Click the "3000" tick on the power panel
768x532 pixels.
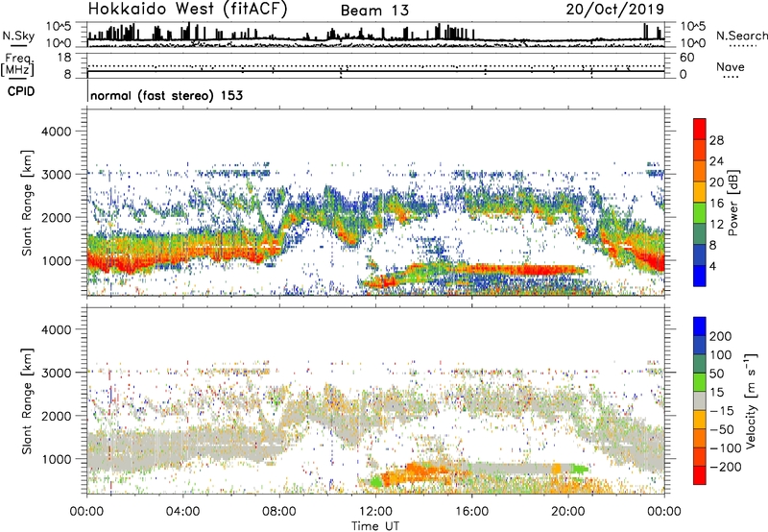tap(57, 175)
